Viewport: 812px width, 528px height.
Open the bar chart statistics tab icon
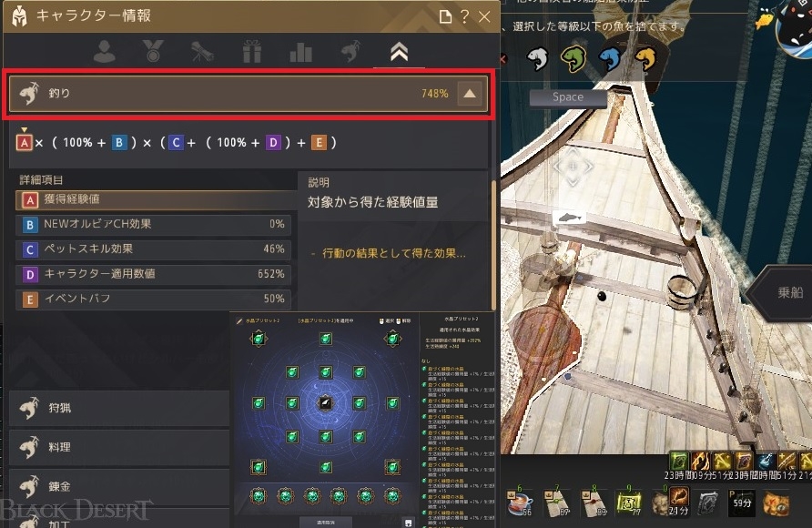click(301, 52)
